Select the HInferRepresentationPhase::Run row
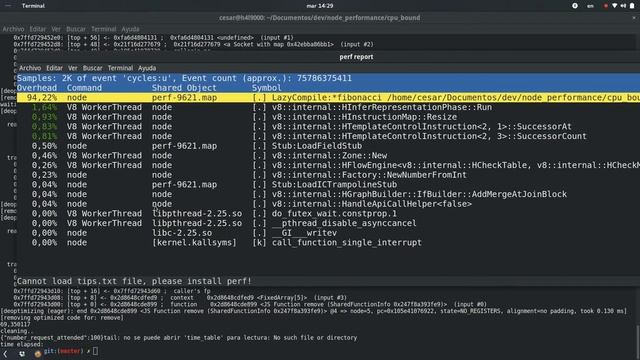Image resolution: width=640 pixels, height=360 pixels. 328,107
